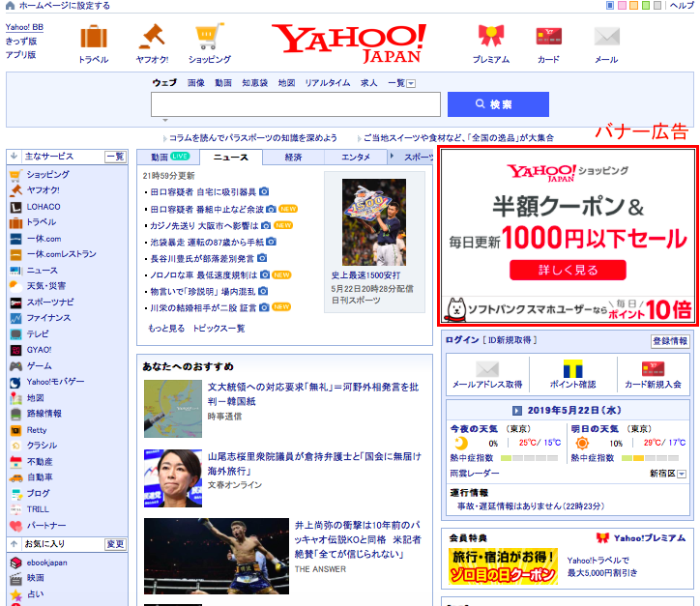700x606 pixels.
Task: Open the 雨雲レーダー link
Action: click(475, 473)
